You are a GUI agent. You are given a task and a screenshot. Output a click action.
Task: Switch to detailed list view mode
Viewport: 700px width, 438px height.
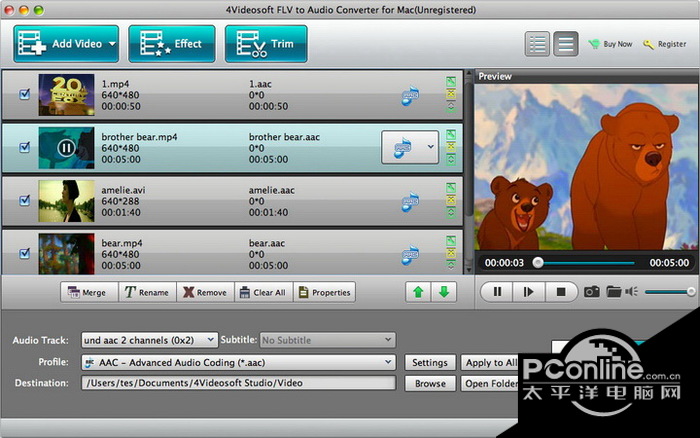coord(537,44)
